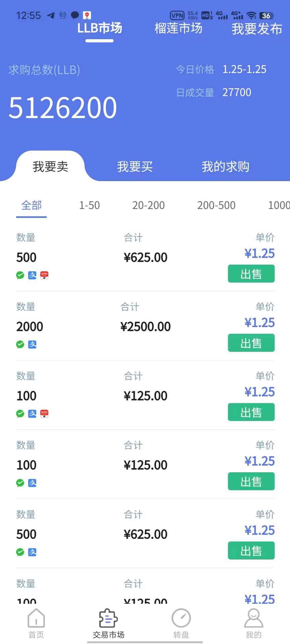Open the 首页 home icon
This screenshot has width=290, height=644.
coord(36,618)
